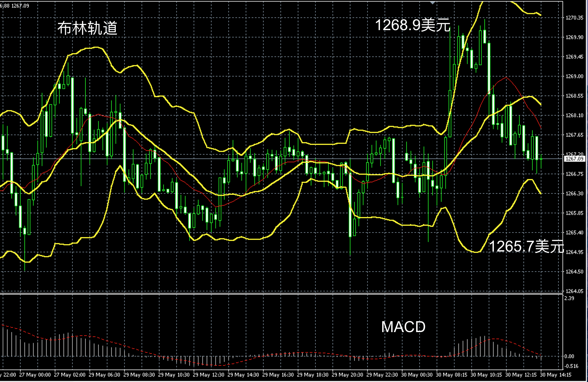Click the 1265.7美元 price annotation
This screenshot has width=588, height=382.
click(526, 246)
